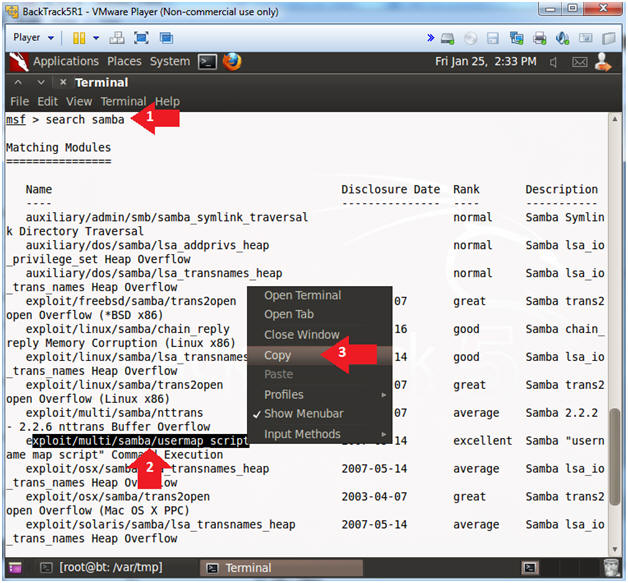The width and height of the screenshot is (628, 583).
Task: Pause the virtual machine with the pause icon
Action: tap(79, 38)
